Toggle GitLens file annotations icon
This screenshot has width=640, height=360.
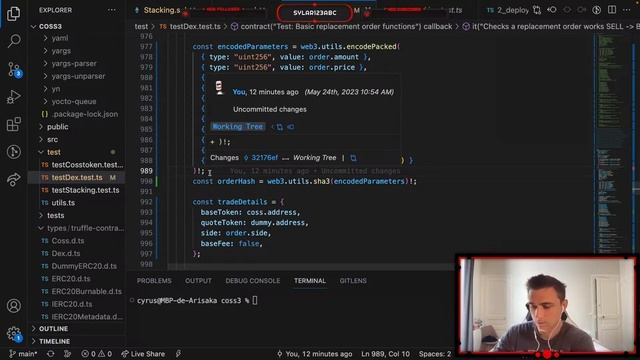point(596,10)
